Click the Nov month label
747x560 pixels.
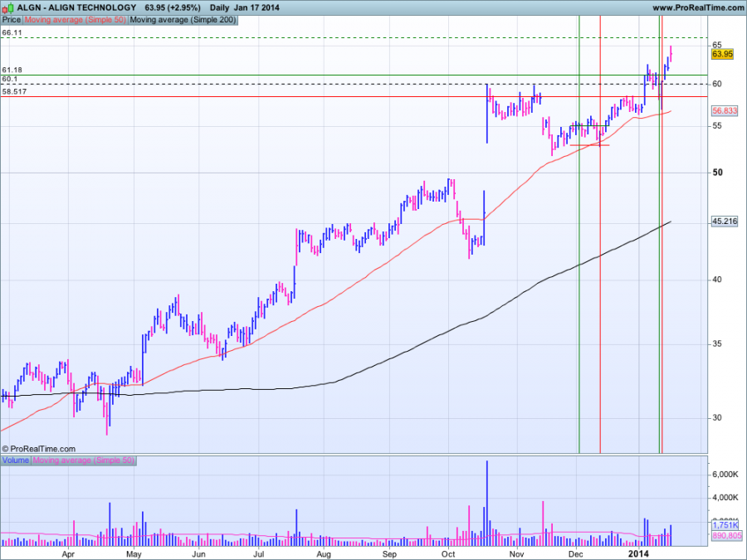(516, 554)
